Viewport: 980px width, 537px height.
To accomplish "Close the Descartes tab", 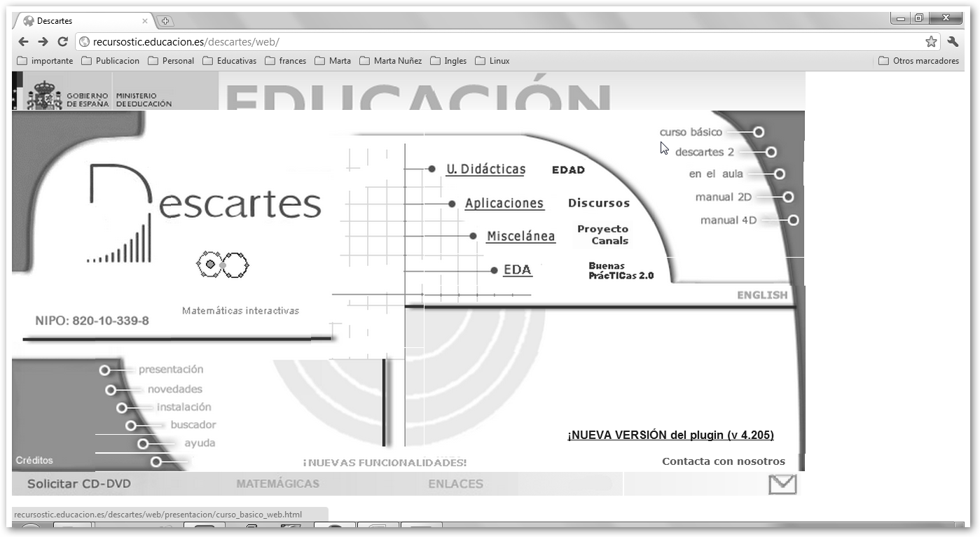I will [145, 21].
